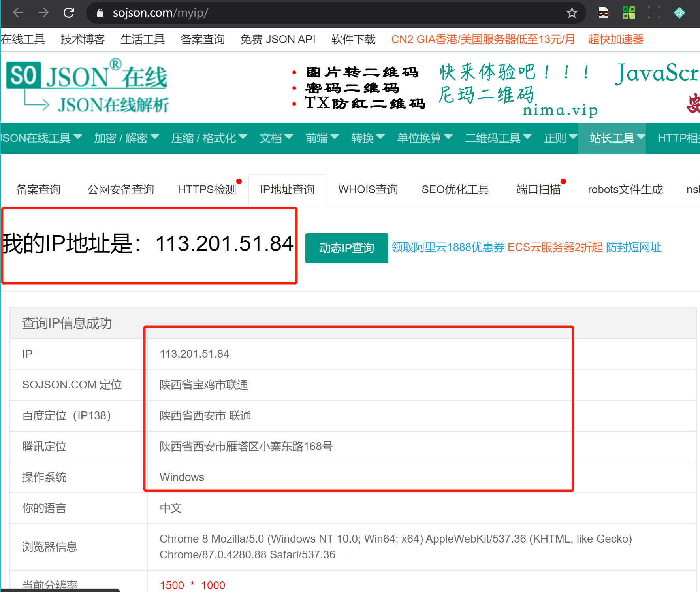Open 生活工具 top link

click(143, 40)
